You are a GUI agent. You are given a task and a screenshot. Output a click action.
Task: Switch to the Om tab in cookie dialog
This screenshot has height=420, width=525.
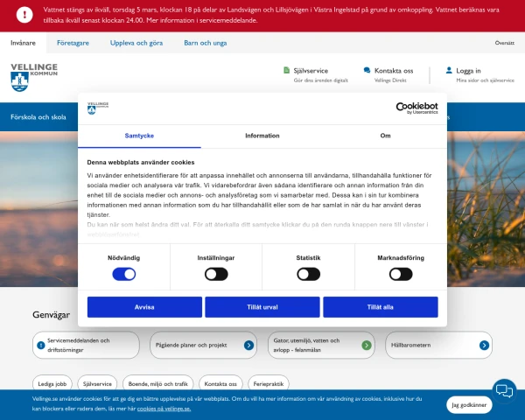[385, 136]
